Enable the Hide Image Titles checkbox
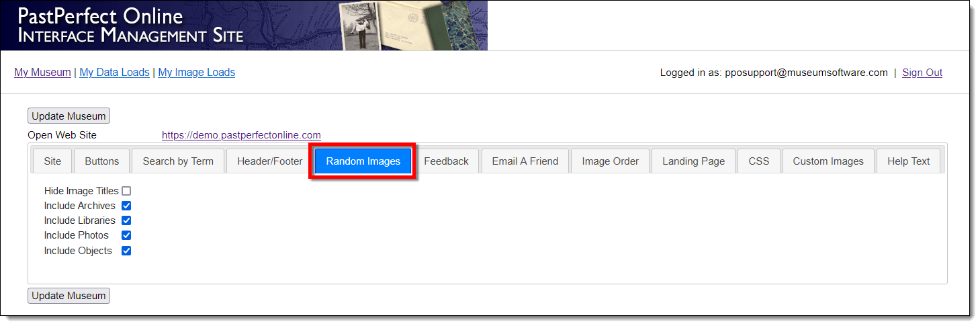 tap(126, 191)
